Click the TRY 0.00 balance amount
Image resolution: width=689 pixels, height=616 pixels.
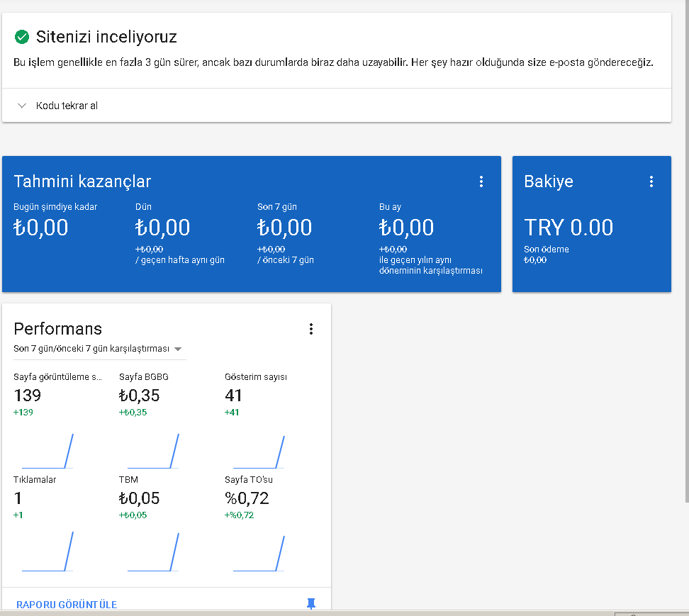568,228
